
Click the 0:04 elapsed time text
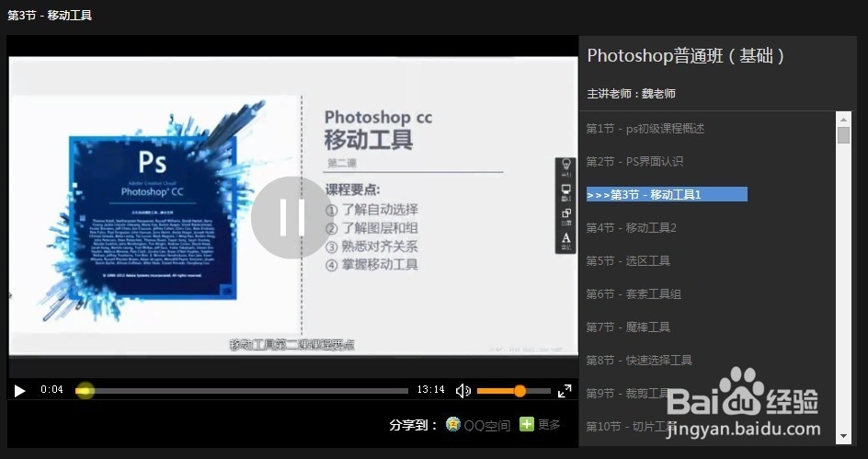51,389
